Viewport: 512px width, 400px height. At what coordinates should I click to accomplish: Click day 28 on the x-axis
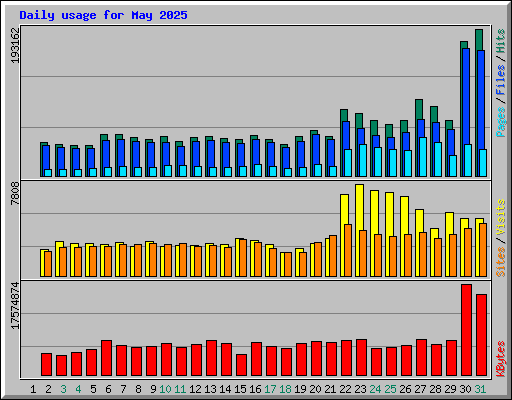(x=435, y=389)
